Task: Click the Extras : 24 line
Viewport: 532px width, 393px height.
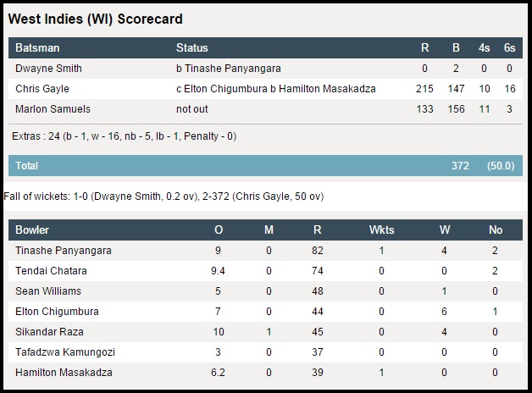Action: click(125, 136)
